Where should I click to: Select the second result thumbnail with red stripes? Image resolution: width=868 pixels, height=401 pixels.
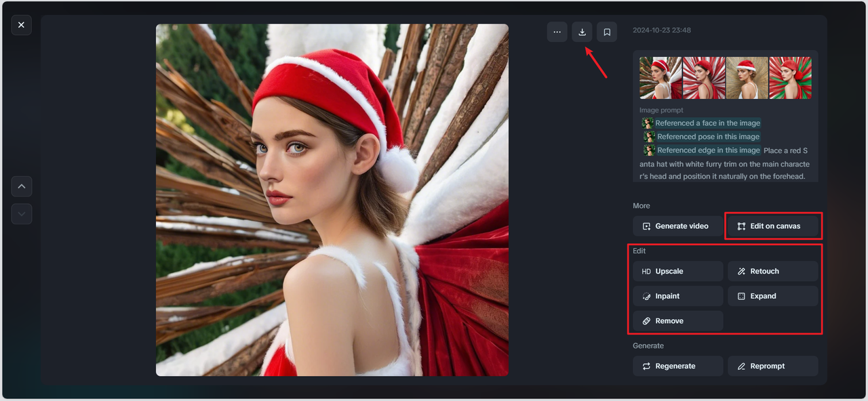point(704,78)
